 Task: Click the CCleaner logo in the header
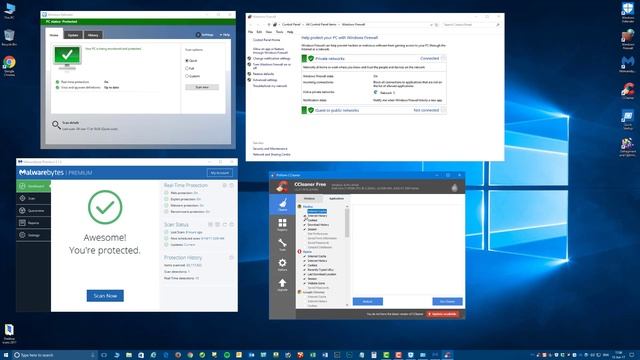[281, 187]
